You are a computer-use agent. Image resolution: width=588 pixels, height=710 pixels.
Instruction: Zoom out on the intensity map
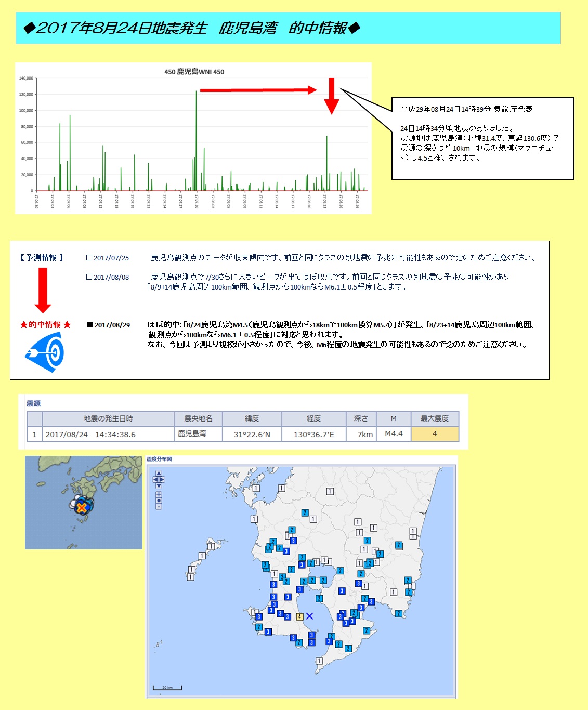click(x=159, y=507)
